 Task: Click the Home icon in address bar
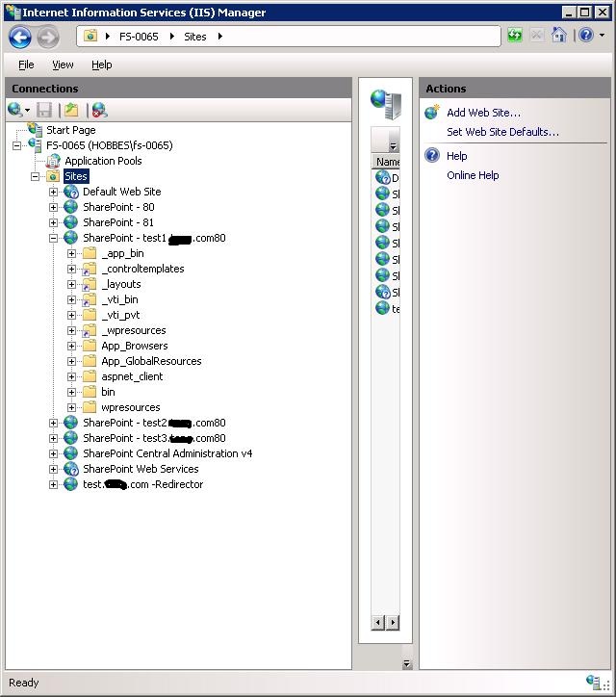[558, 35]
